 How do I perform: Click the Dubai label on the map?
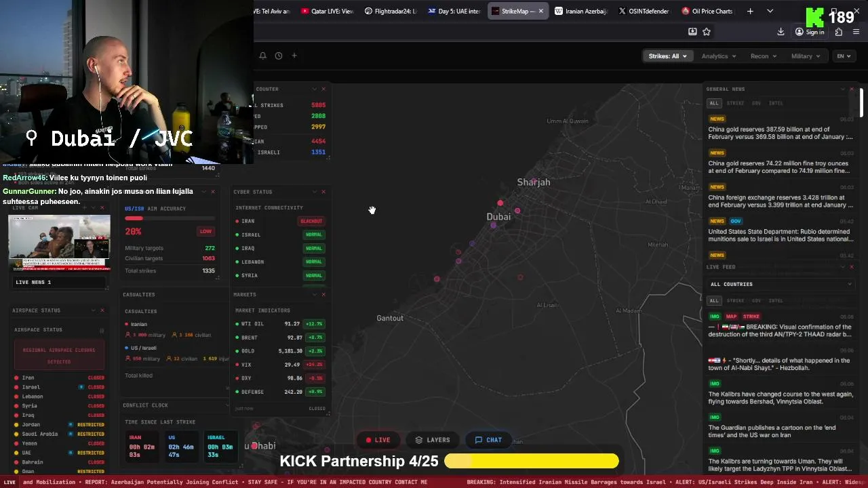(x=498, y=216)
